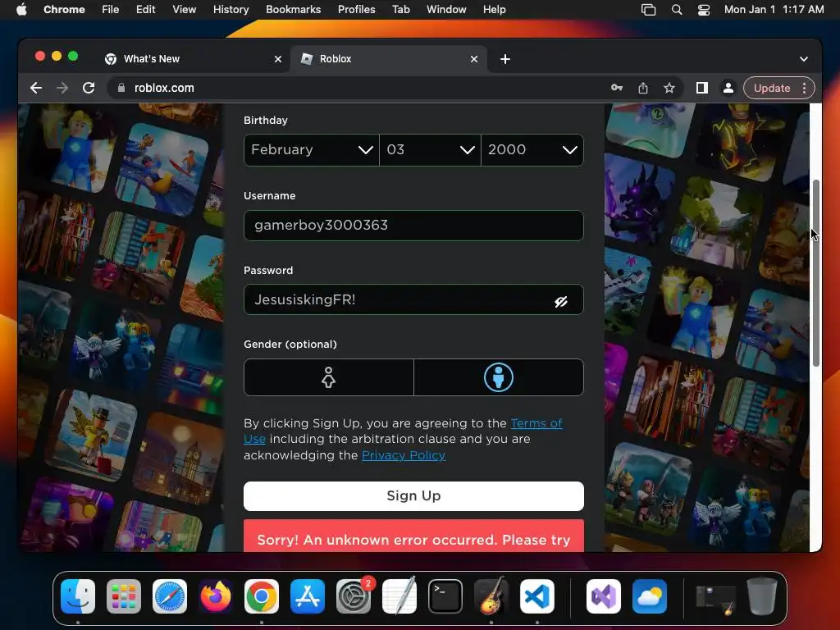Open Spotlight search in the menu bar
This screenshot has height=630, width=840.
click(677, 10)
